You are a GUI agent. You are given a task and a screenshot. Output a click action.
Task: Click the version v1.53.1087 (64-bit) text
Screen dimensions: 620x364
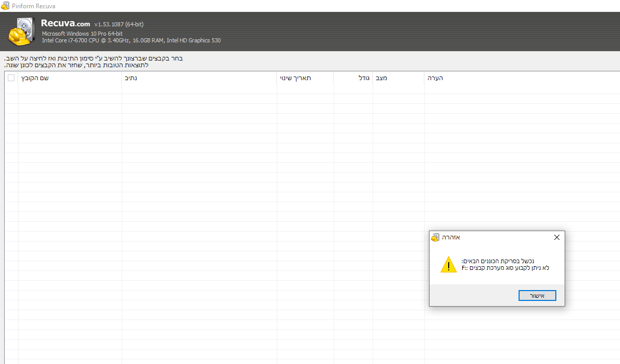pyautogui.click(x=119, y=24)
